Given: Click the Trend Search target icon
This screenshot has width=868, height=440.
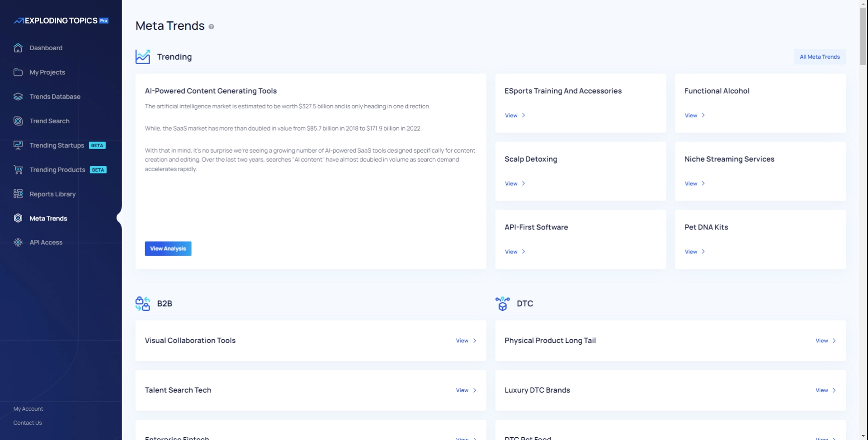Looking at the screenshot, I should [18, 121].
